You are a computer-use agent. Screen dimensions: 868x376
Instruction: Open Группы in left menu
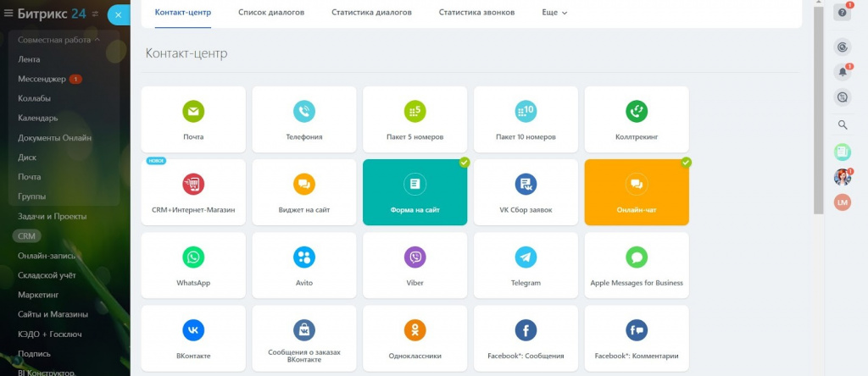[31, 196]
